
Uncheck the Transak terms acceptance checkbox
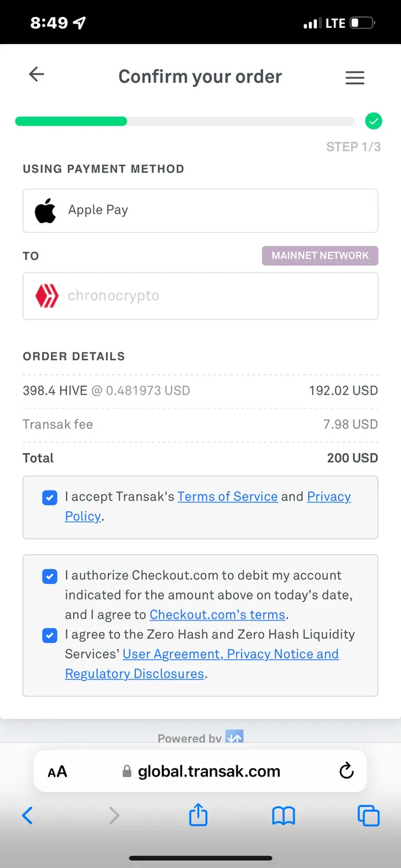[49, 498]
